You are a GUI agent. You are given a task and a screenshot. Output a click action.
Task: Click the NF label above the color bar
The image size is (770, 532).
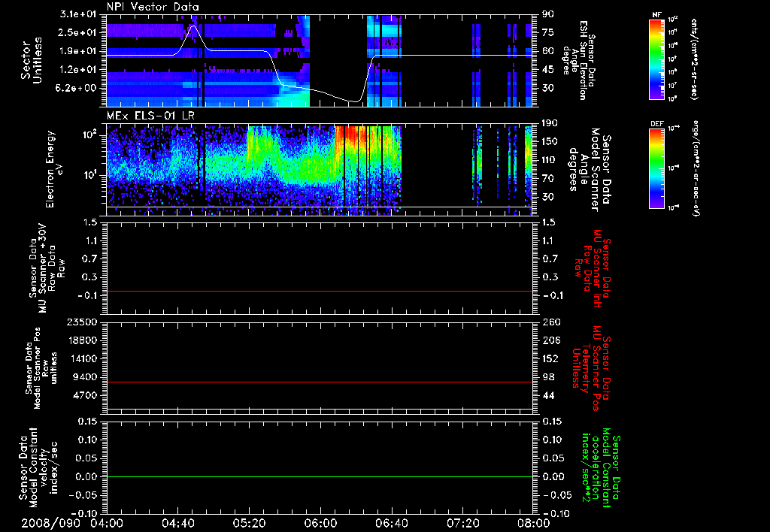656,15
